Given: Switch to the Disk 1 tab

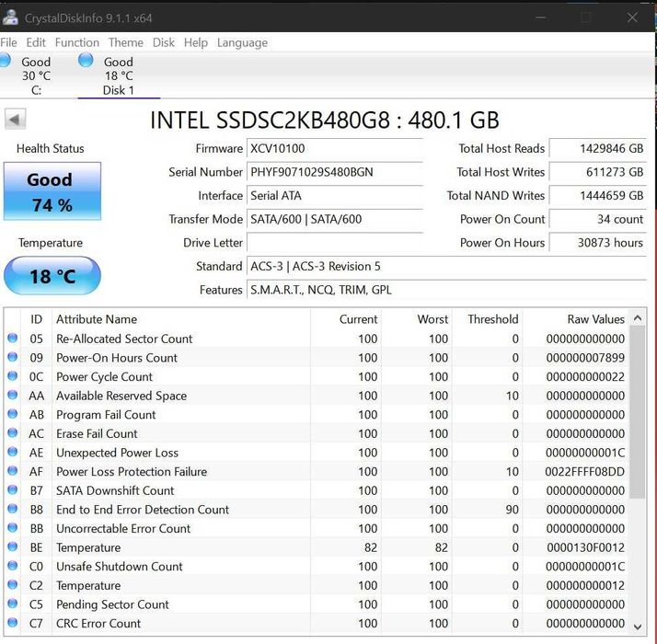Looking at the screenshot, I should tap(119, 75).
